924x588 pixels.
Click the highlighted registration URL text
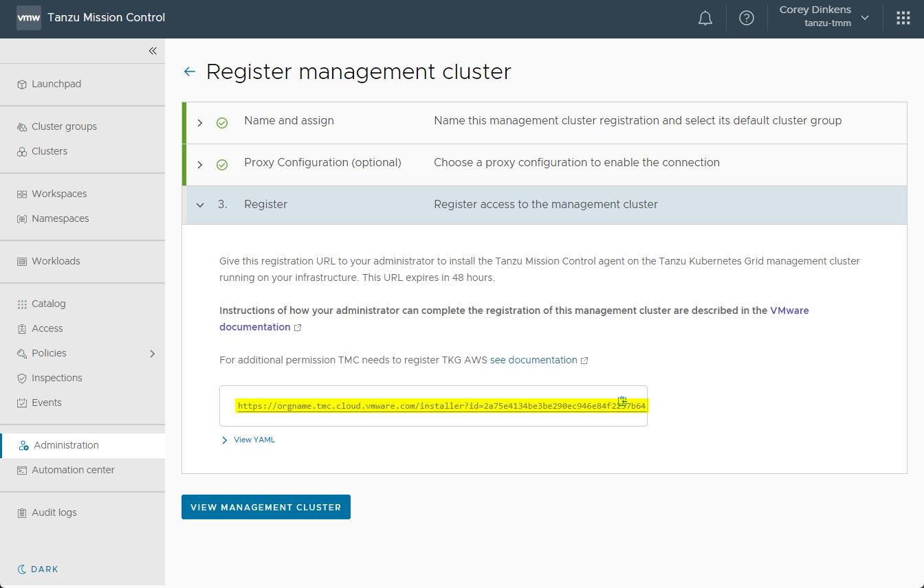[x=441, y=406]
